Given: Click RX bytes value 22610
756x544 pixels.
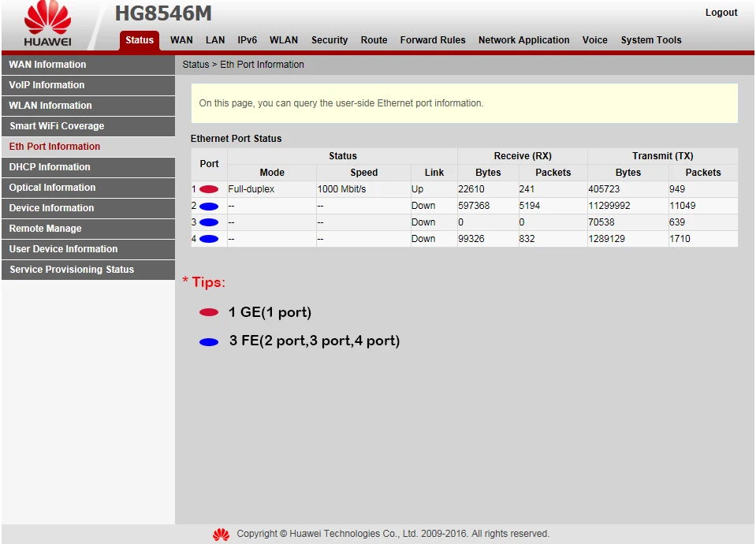Looking at the screenshot, I should [x=471, y=189].
